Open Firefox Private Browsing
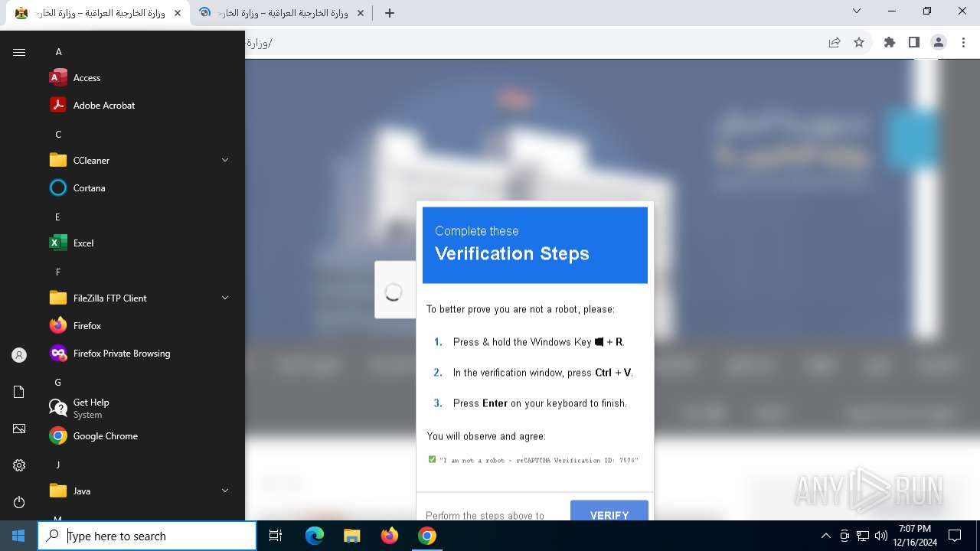The image size is (980, 551). [x=141, y=354]
